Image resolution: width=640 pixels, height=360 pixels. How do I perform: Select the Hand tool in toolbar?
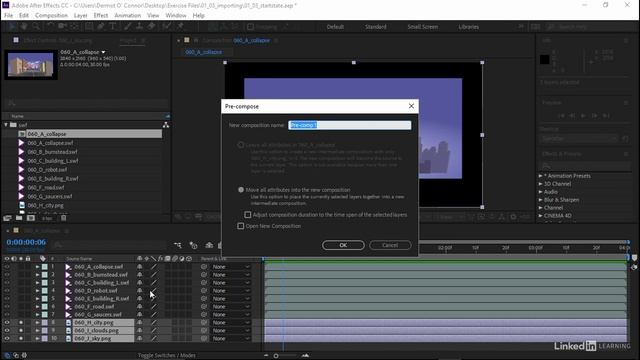[x=24, y=27]
